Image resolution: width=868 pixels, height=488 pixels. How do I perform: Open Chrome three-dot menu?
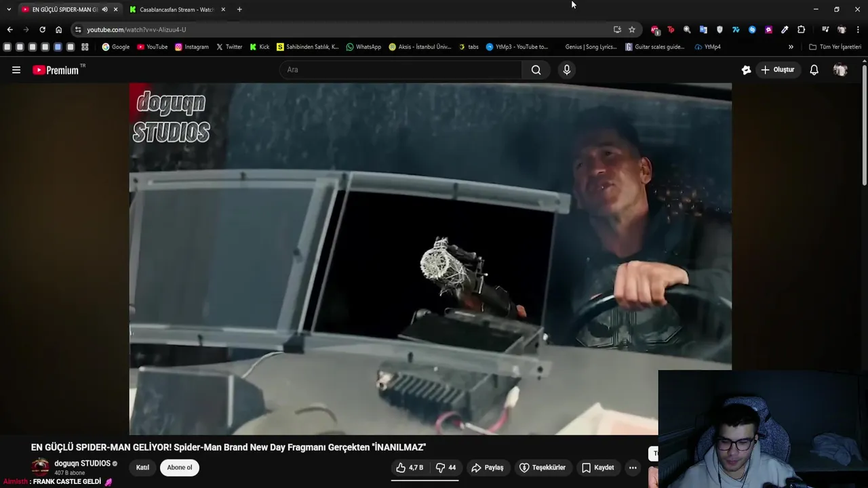pyautogui.click(x=858, y=30)
